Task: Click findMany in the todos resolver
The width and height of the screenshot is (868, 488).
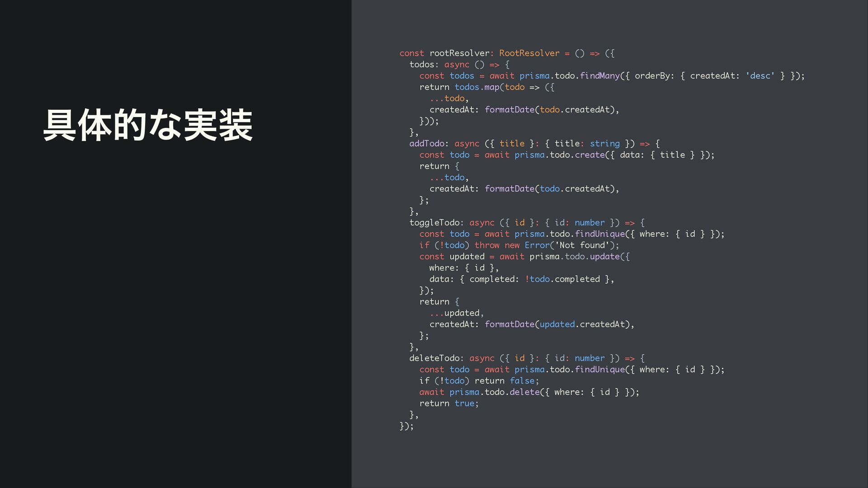Action: point(599,76)
